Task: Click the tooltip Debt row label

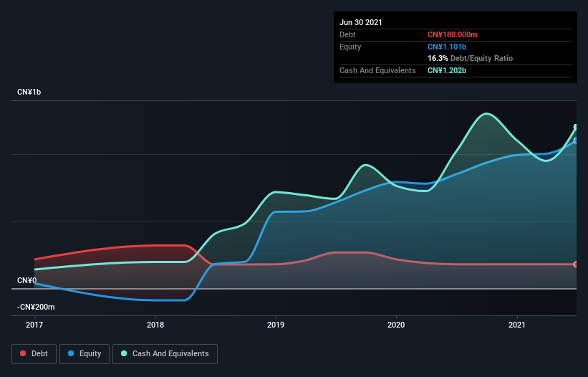Action: click(347, 35)
